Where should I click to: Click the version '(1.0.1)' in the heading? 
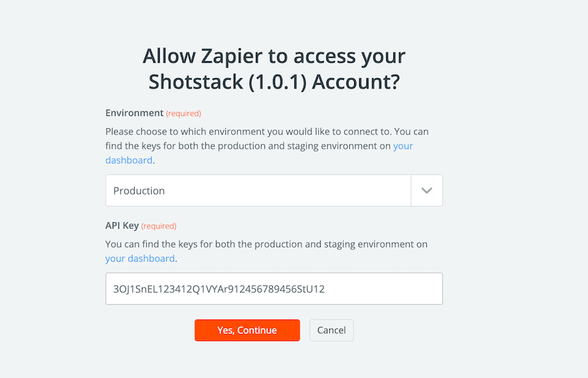[277, 82]
